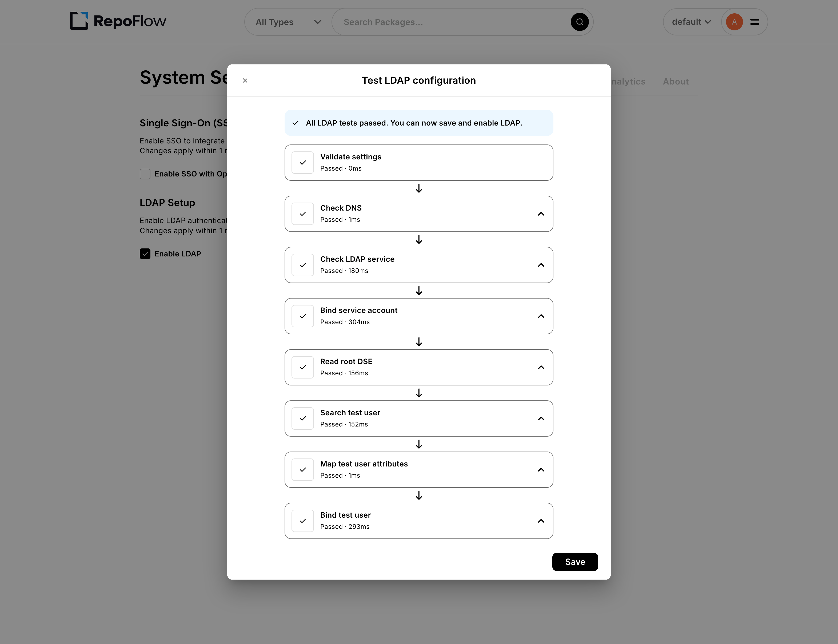The image size is (838, 644).
Task: Open the All Types filter dropdown
Action: coord(288,22)
